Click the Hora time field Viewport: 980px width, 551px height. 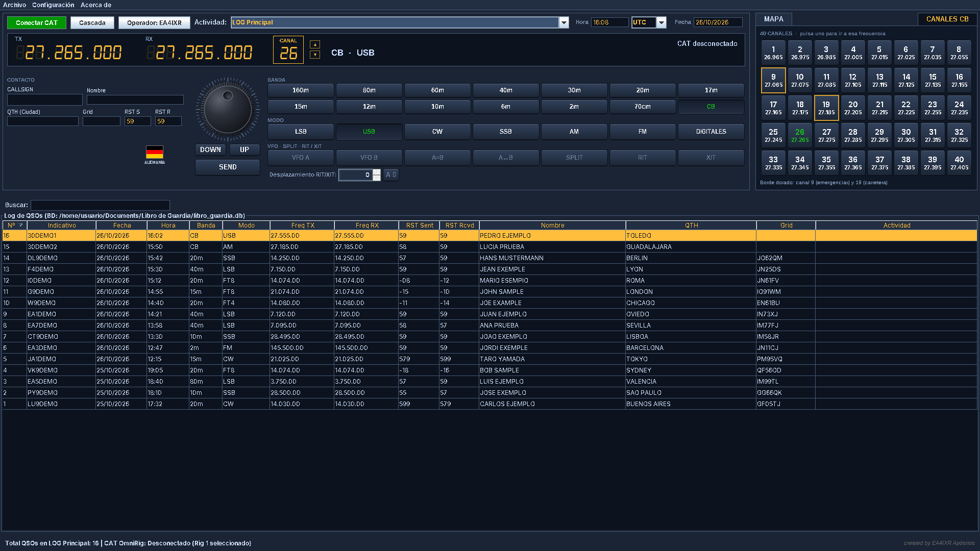[609, 22]
